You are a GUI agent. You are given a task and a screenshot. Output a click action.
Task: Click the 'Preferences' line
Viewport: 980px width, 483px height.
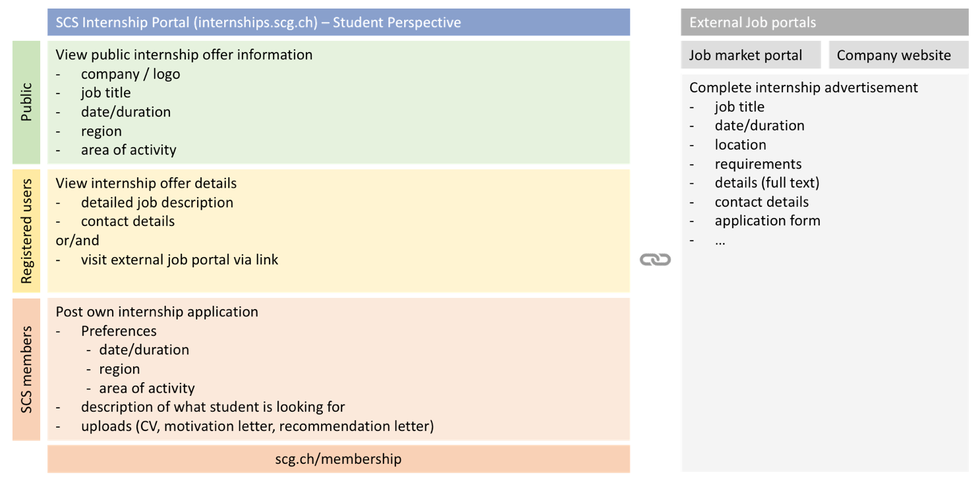tap(119, 331)
